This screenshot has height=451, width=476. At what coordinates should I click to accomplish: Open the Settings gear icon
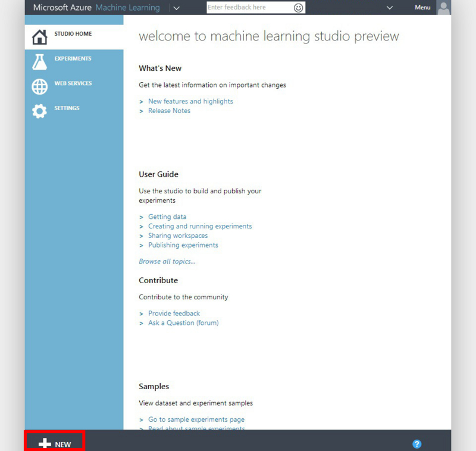click(40, 111)
